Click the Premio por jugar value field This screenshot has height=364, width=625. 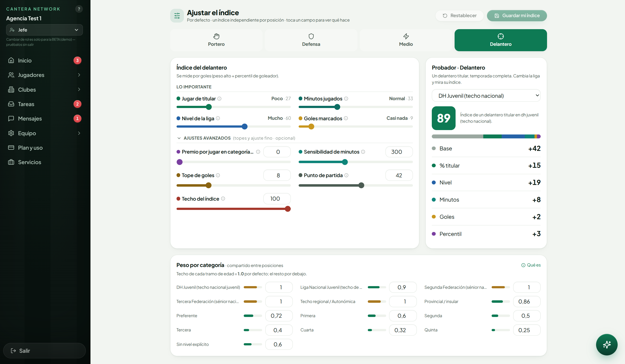point(277,152)
